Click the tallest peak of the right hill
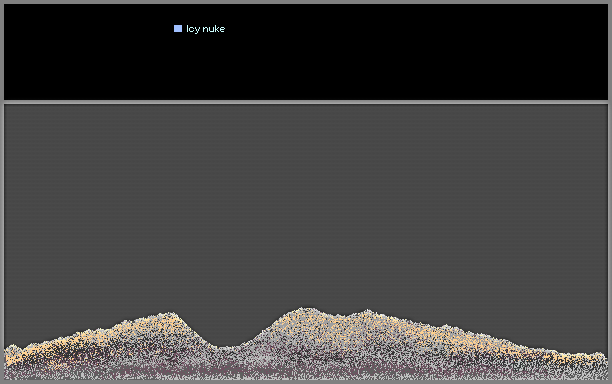This screenshot has width=612, height=384. click(x=306, y=309)
